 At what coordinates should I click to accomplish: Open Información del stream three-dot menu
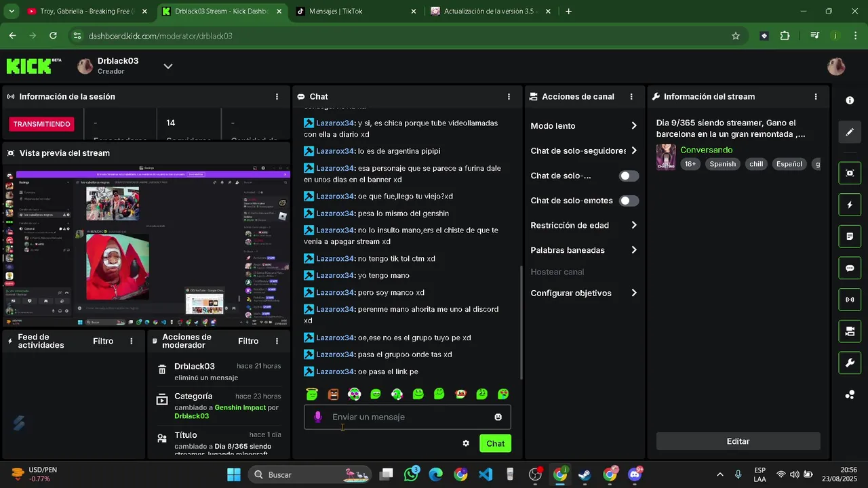click(816, 97)
